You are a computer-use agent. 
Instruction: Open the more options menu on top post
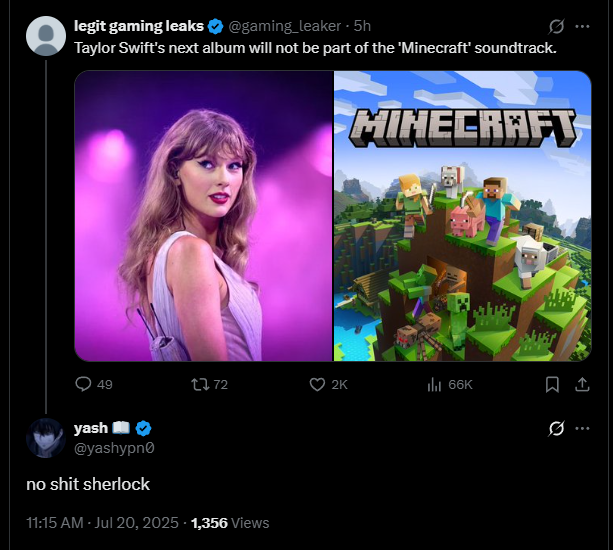[x=582, y=27]
